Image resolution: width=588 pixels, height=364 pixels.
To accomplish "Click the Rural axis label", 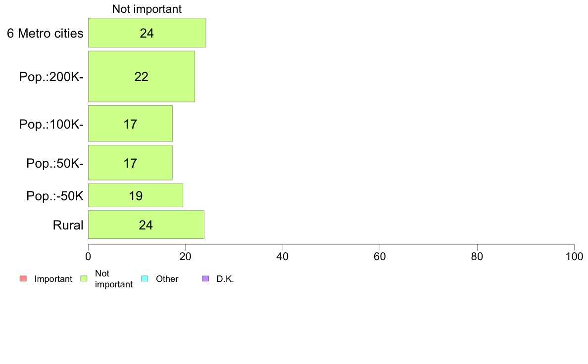I will pyautogui.click(x=68, y=226).
